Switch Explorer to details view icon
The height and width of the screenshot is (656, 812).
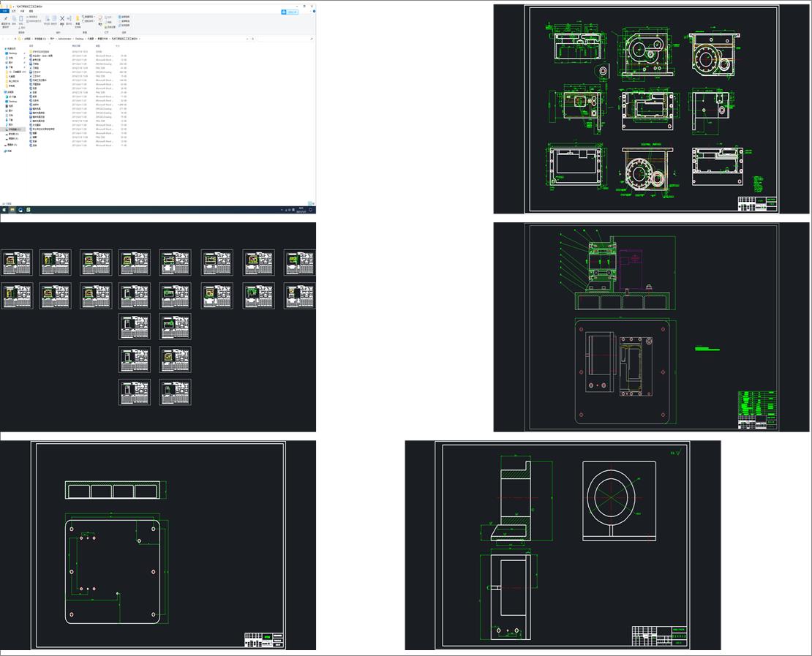click(309, 203)
